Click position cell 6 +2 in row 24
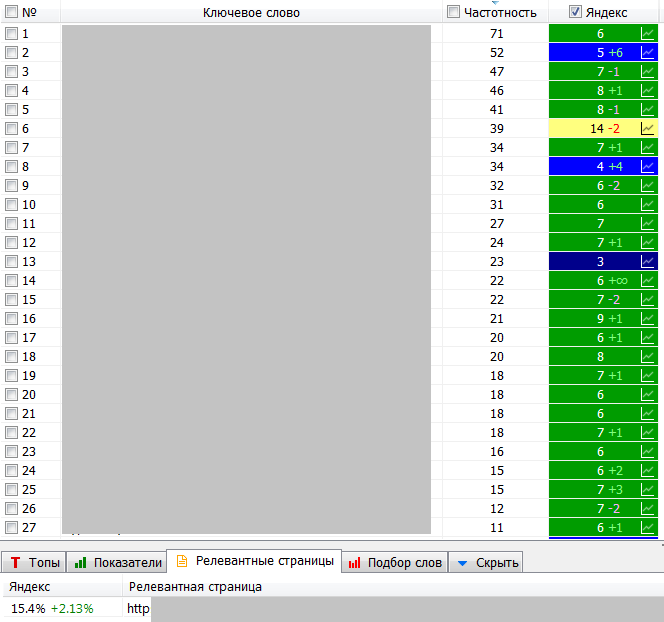The image size is (664, 622). tap(603, 470)
